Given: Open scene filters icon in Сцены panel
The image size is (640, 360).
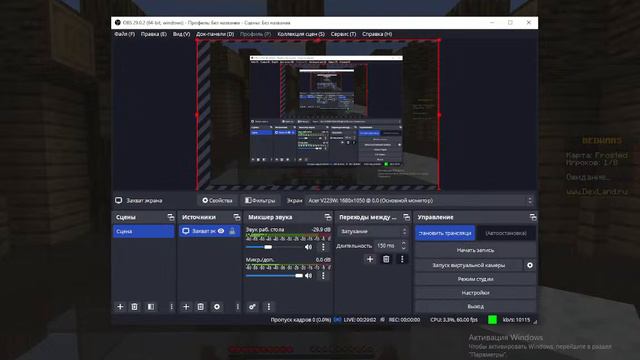Looking at the screenshot, I should click(151, 307).
